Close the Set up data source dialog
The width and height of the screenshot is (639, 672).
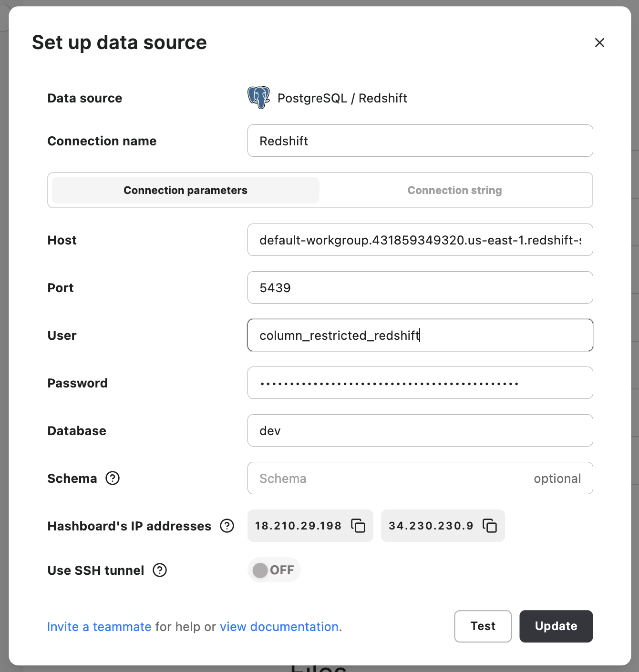point(599,43)
